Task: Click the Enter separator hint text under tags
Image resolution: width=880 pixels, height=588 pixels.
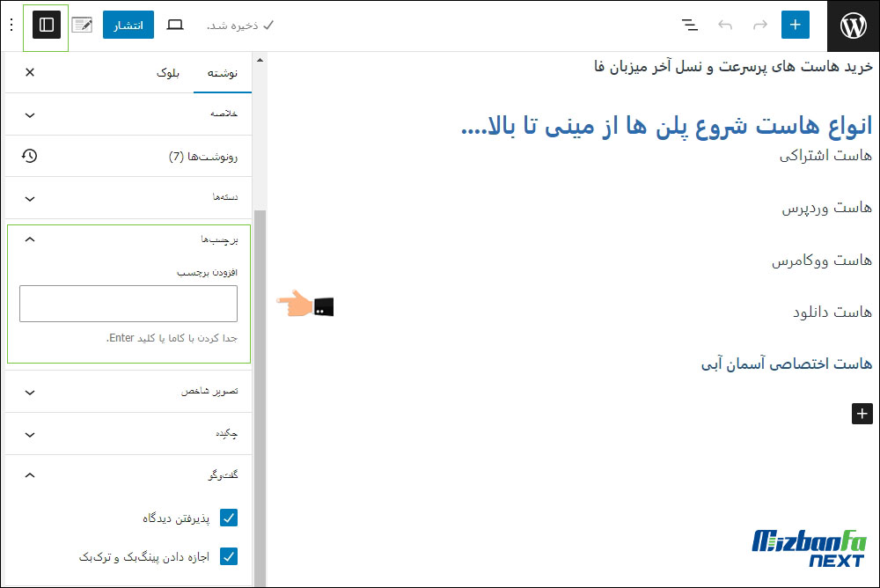Action: click(172, 338)
